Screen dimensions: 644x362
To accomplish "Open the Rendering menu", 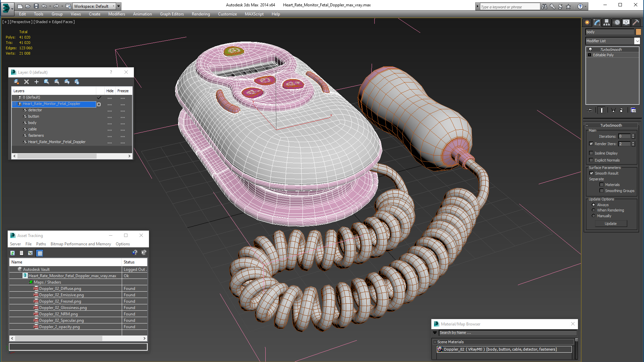I will click(x=201, y=14).
